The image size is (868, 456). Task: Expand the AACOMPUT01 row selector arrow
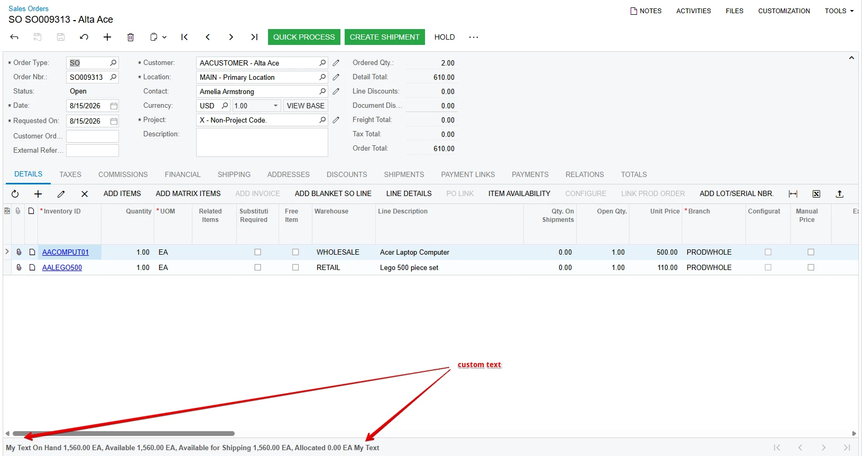[7, 252]
